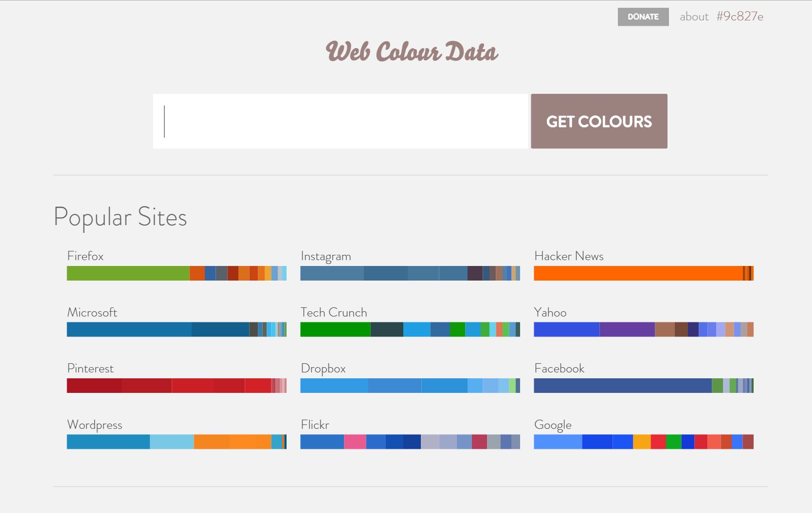Open the Pinterest site link

[x=90, y=368]
